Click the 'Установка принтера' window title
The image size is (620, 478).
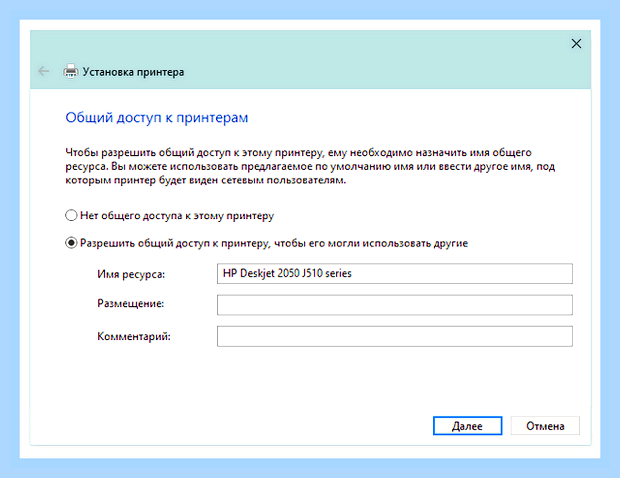click(133, 72)
